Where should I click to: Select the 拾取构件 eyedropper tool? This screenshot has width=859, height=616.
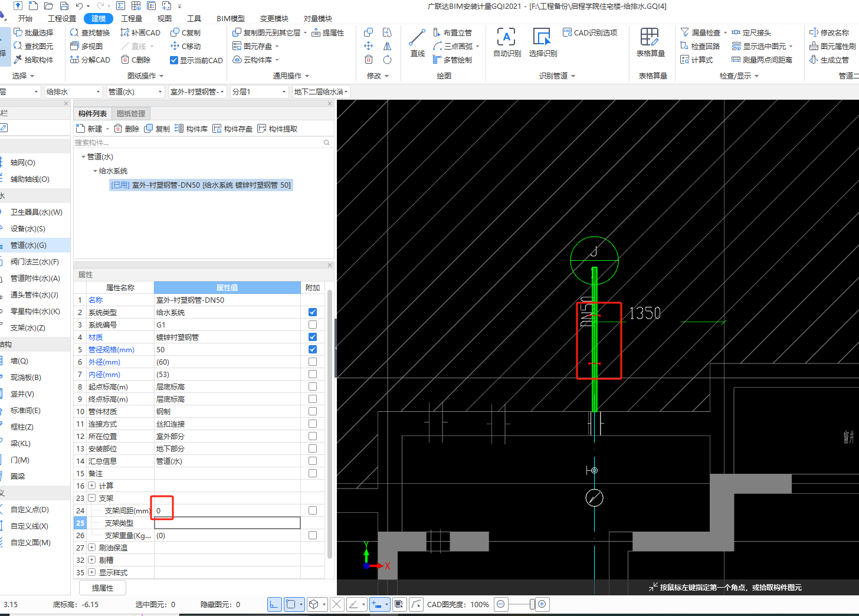(x=34, y=60)
